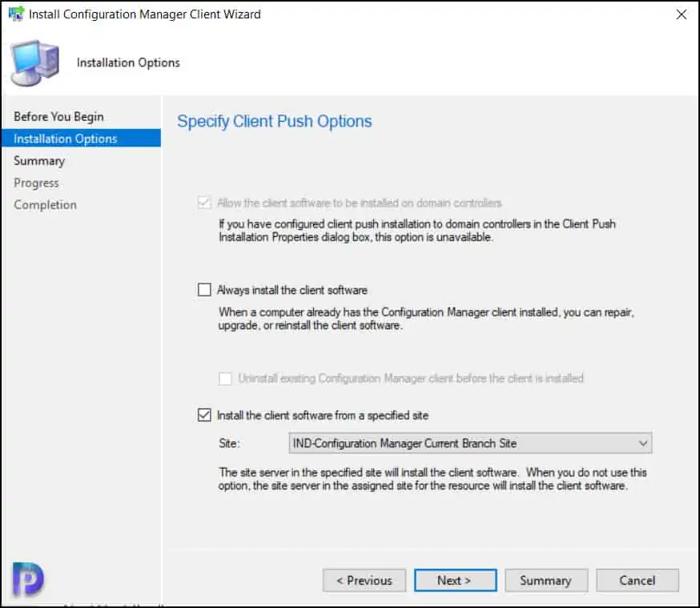700x608 pixels.
Task: Cancel the client installation wizard
Action: [638, 581]
